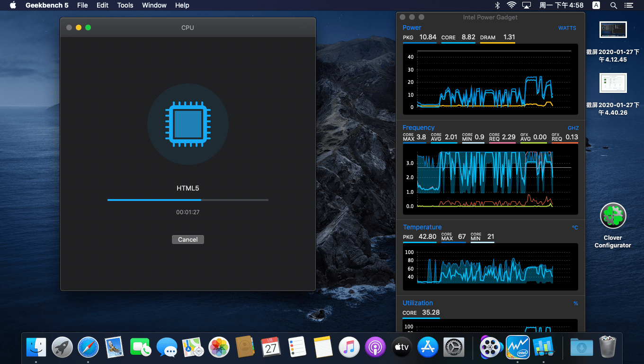Open screenshot thumbnail from 4.12.45
The image size is (644, 364).
tap(613, 30)
